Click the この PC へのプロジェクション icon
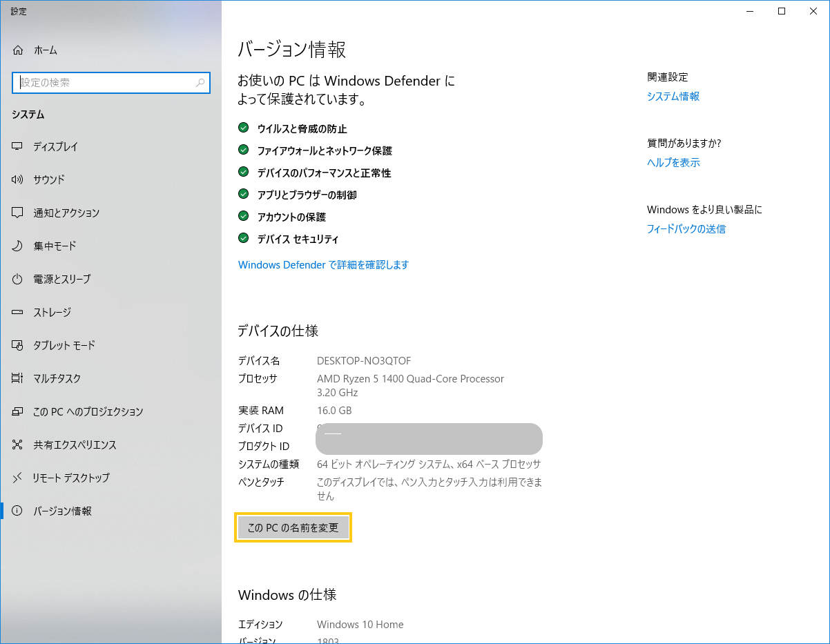 tap(18, 411)
